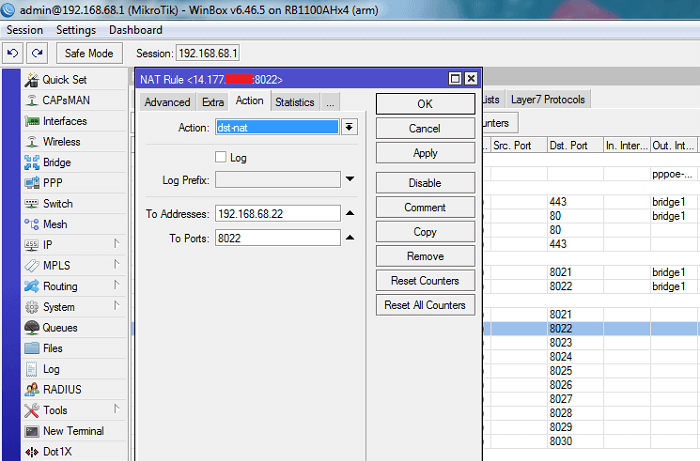Collapse the To Addresses field arrow

click(x=349, y=214)
